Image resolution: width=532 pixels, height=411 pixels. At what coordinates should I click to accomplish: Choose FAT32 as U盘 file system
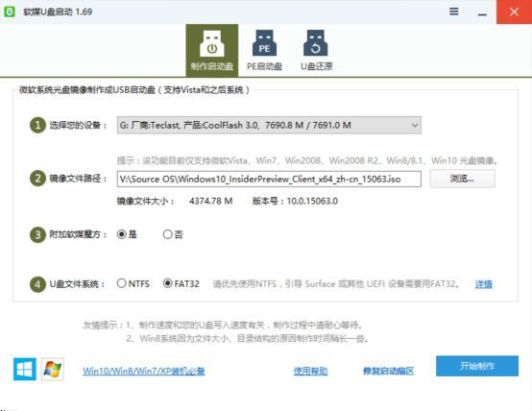(181, 283)
